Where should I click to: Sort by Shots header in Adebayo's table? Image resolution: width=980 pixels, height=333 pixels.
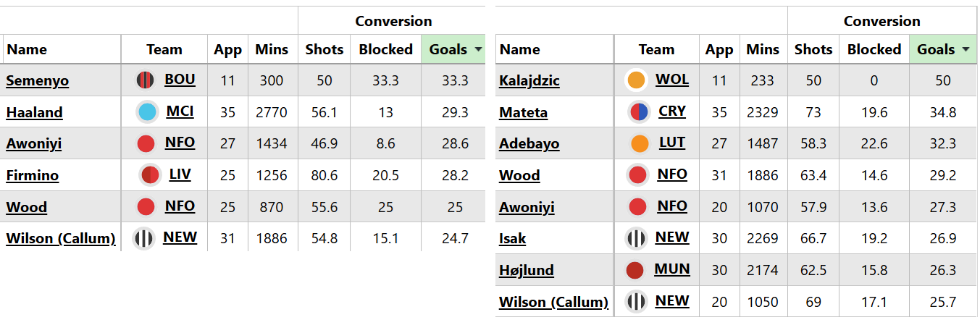tap(813, 49)
